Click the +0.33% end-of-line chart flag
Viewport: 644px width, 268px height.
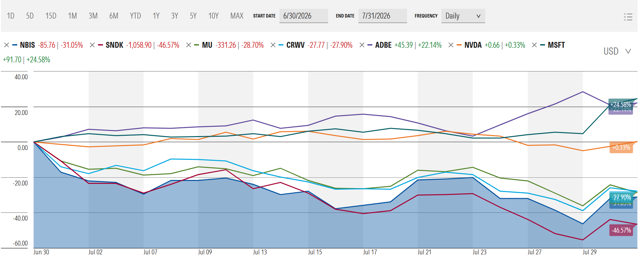point(621,147)
